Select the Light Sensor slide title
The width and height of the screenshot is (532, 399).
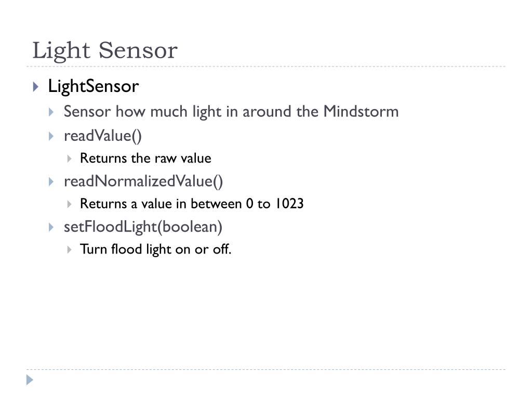click(105, 51)
